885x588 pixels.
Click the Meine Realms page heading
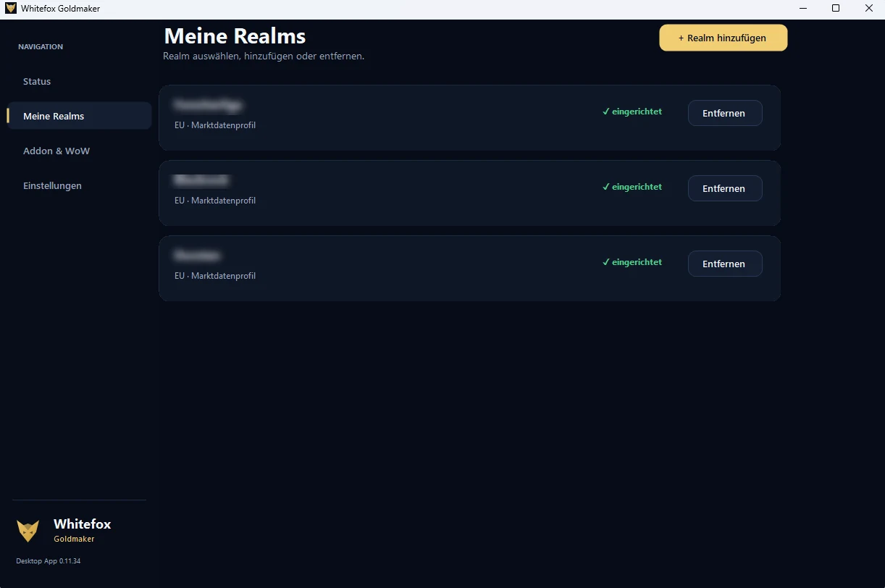point(235,35)
